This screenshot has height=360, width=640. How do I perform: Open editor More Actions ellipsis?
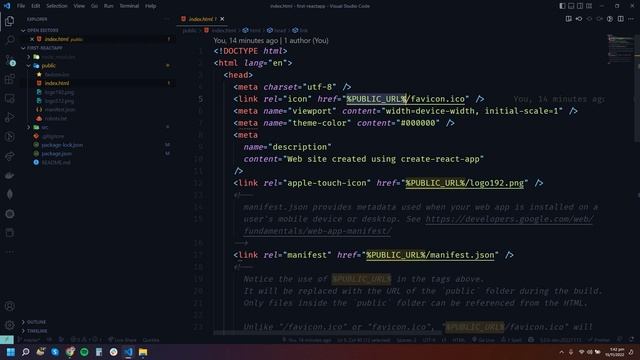tap(631, 19)
